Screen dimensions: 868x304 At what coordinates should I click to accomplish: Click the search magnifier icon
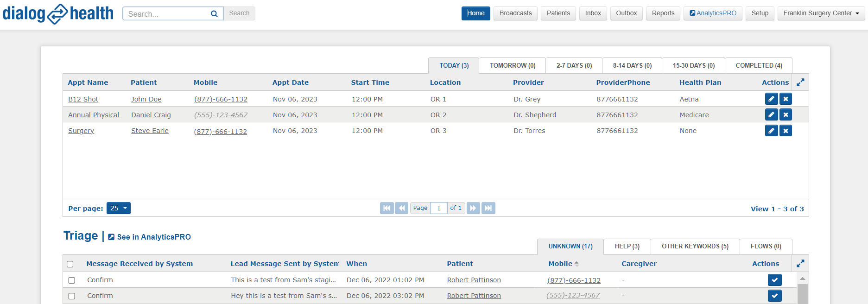tap(214, 14)
